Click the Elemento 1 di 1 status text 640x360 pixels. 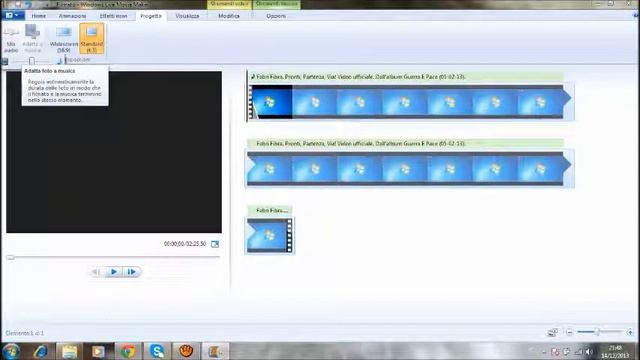pos(24,333)
